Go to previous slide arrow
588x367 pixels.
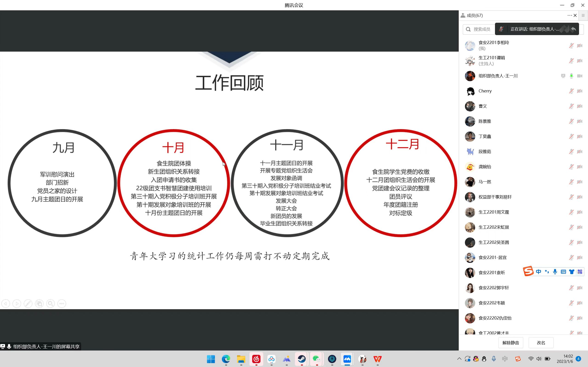(x=6, y=303)
